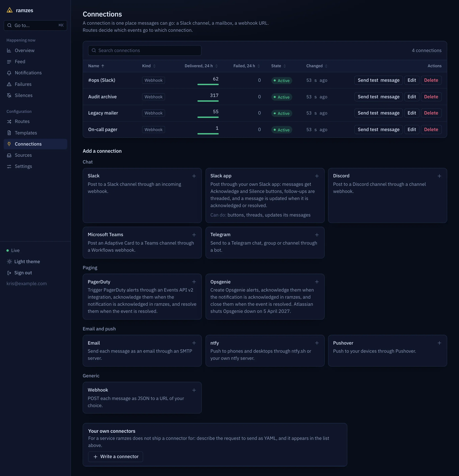Viewport: 459px width, 476px height.
Task: Click the Webhook tag in Audit archive row
Action: click(153, 97)
